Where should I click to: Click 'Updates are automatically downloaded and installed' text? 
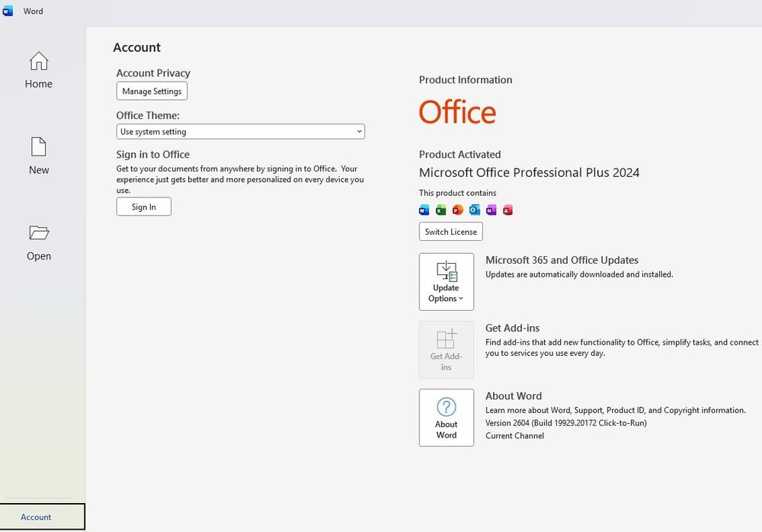[579, 274]
